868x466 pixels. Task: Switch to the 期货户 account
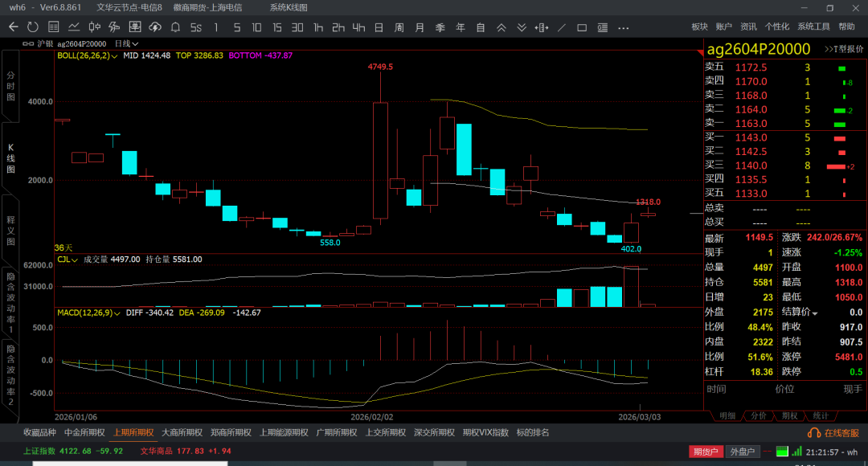(x=706, y=452)
